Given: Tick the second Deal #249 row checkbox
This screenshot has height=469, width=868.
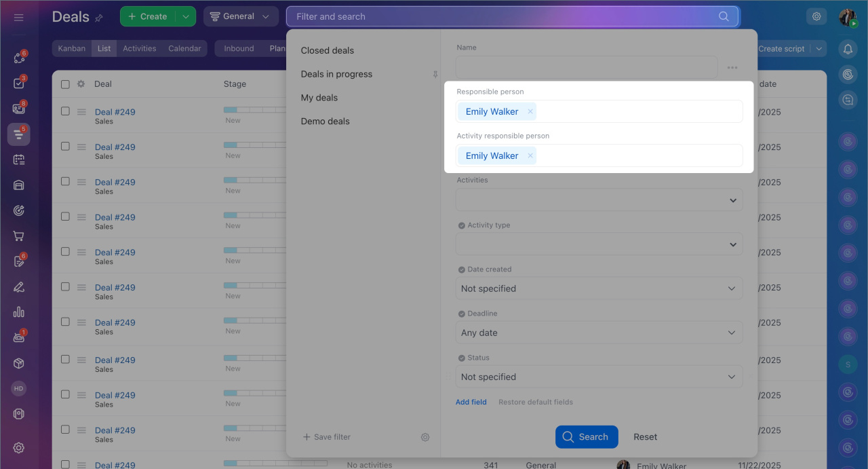Looking at the screenshot, I should pos(65,147).
